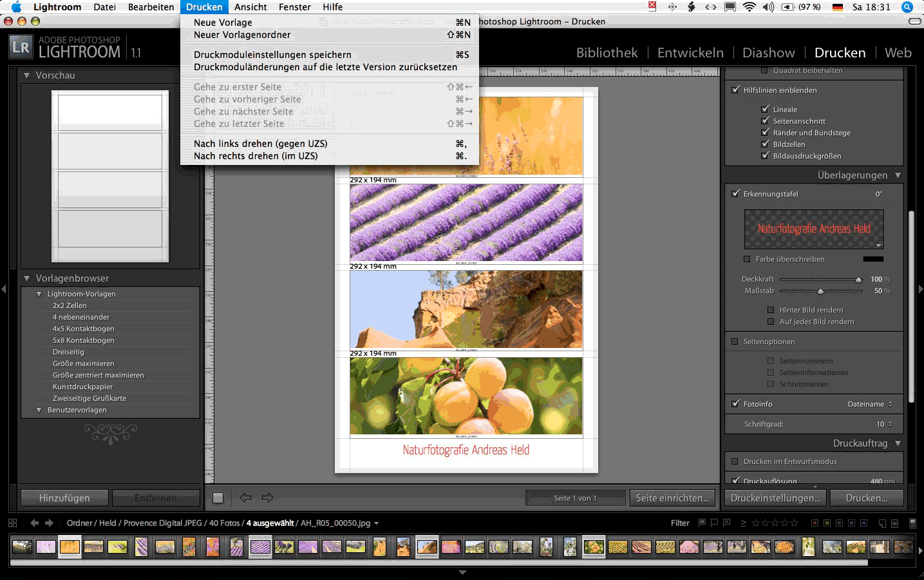Click the Drucken button at bottom right
This screenshot has height=580, width=924.
click(867, 498)
